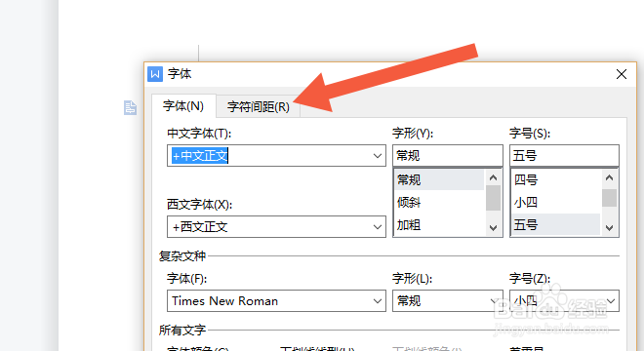Click down arrow of 字号 list scrollbar

click(x=610, y=228)
